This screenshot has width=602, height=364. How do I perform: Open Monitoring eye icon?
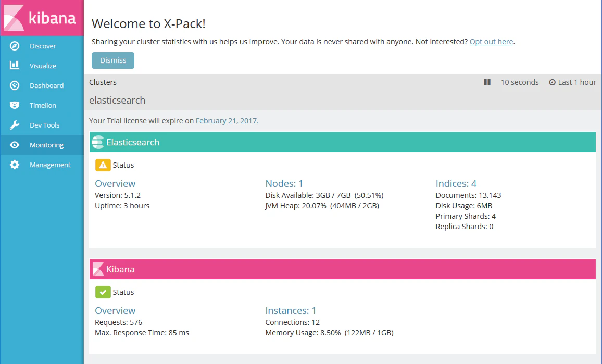15,145
